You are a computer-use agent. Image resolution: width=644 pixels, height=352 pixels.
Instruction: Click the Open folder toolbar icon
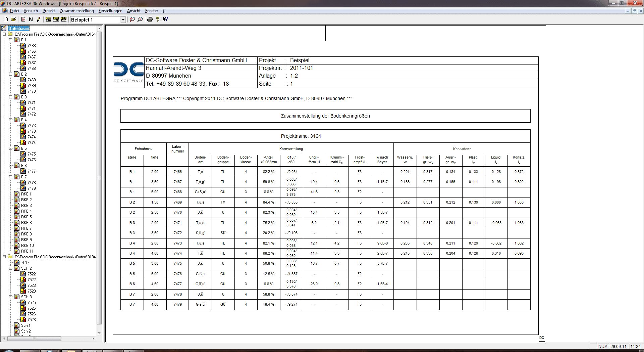pyautogui.click(x=14, y=19)
